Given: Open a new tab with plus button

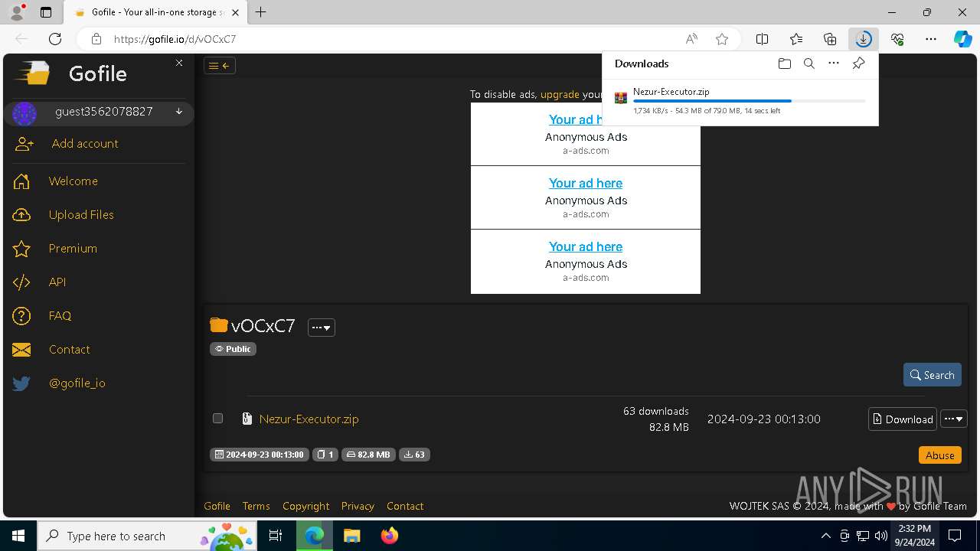Looking at the screenshot, I should pos(260,12).
